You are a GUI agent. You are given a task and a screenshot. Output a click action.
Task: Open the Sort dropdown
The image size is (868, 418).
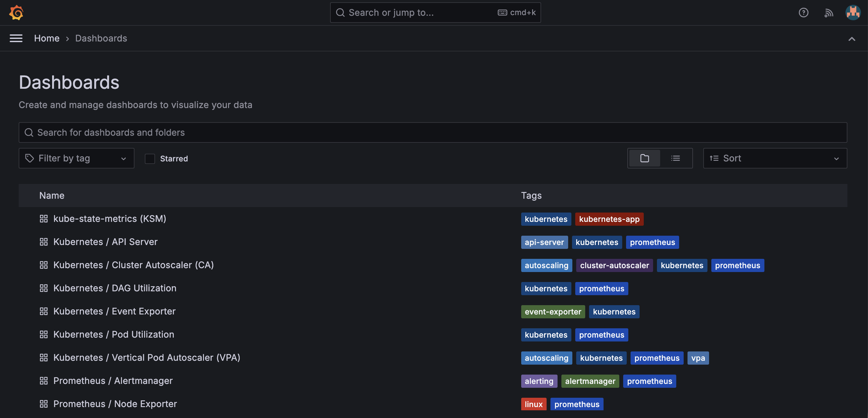tap(775, 158)
